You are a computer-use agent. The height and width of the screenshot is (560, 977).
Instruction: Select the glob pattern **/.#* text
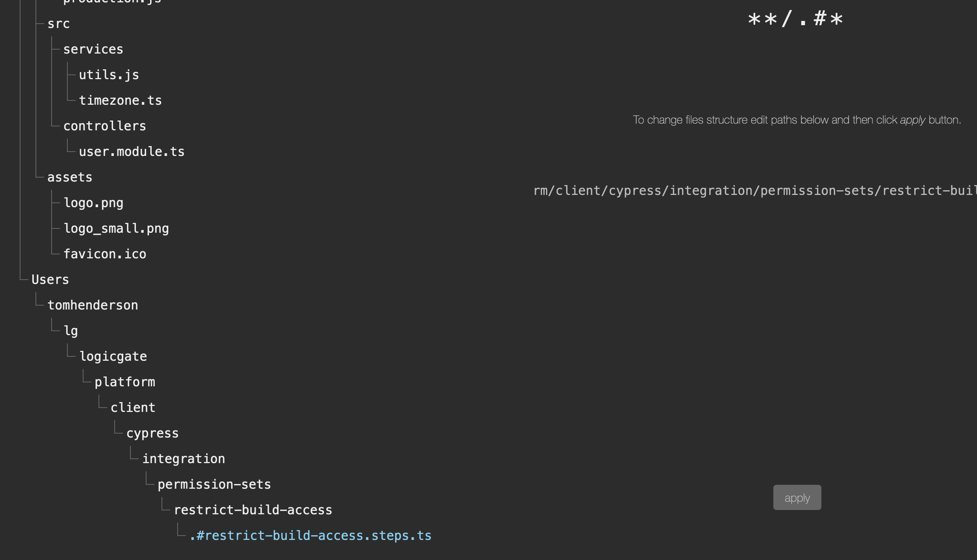(794, 19)
